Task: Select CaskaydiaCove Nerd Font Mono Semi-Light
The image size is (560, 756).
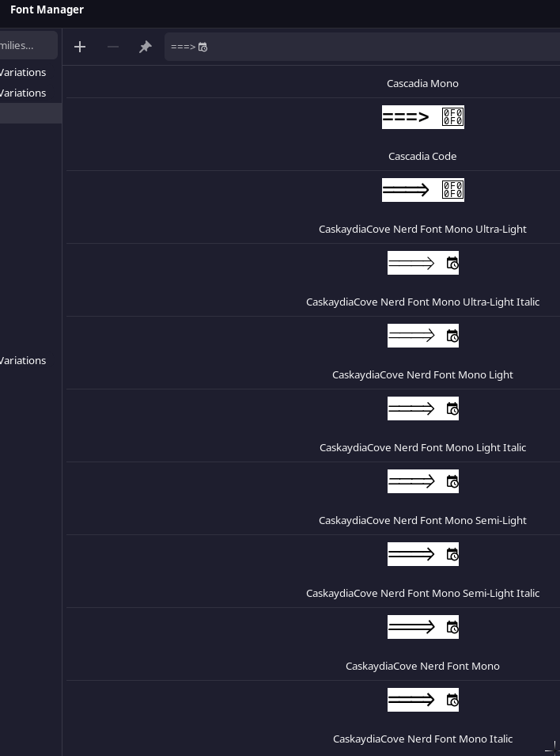Action: [422, 520]
